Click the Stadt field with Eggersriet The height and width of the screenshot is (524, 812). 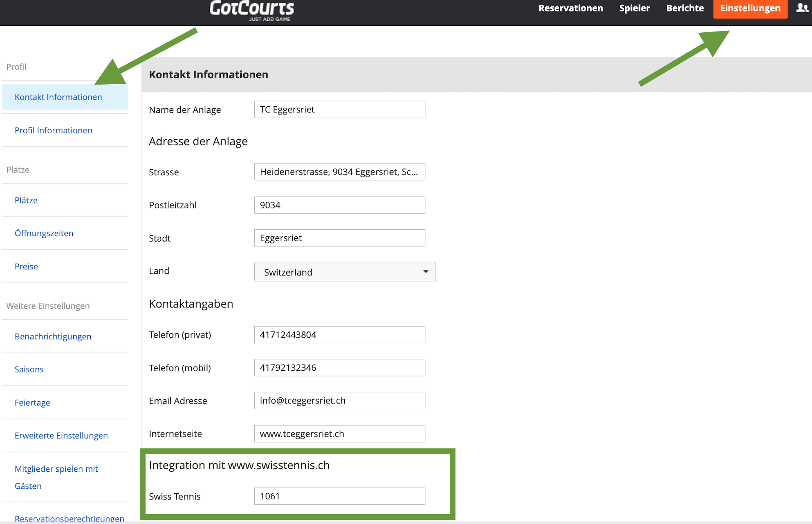(x=340, y=238)
